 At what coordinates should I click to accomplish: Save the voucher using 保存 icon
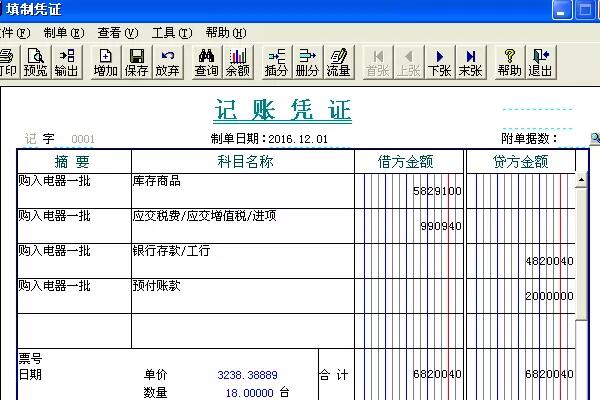tap(136, 62)
